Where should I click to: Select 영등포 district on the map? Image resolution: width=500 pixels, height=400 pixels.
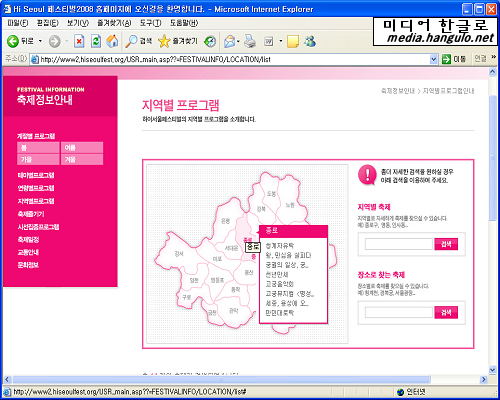(x=217, y=280)
